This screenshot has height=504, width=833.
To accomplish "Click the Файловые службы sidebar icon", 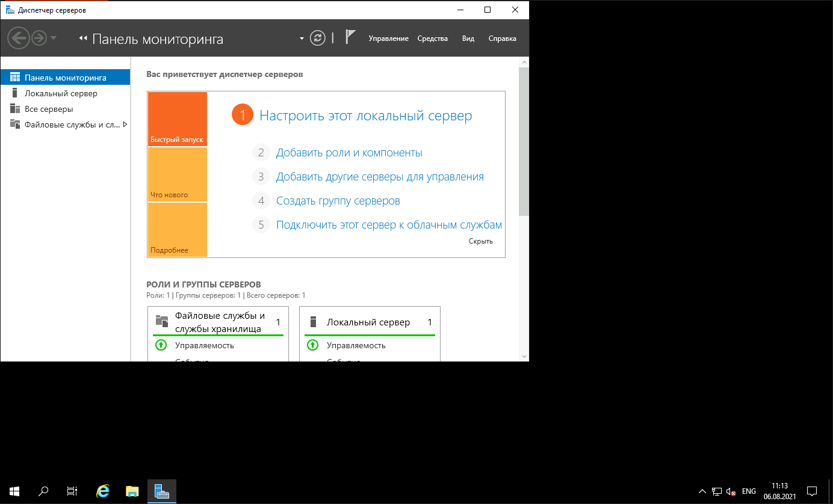I will coord(15,124).
